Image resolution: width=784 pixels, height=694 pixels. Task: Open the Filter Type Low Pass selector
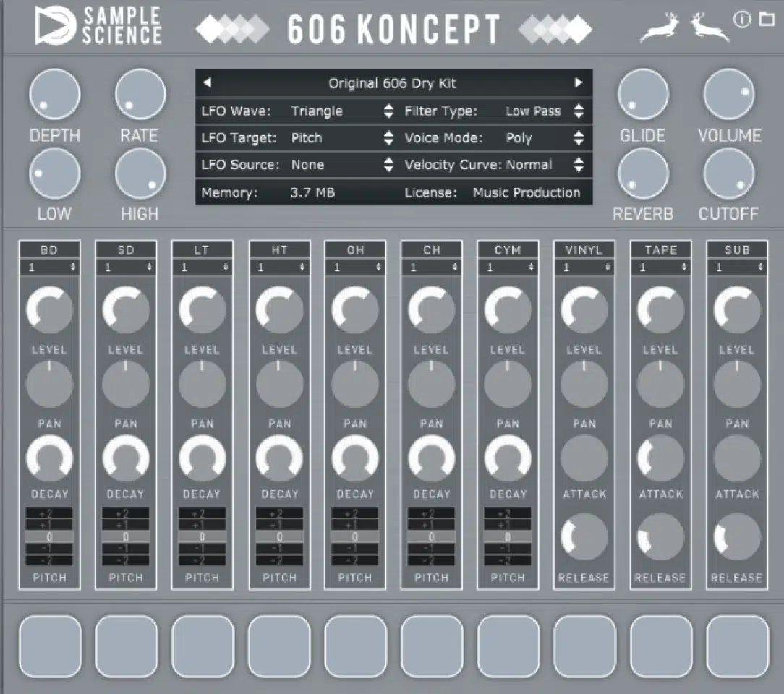click(545, 111)
